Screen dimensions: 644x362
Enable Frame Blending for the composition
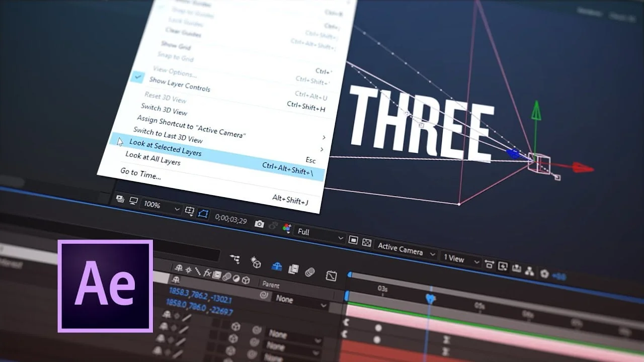(293, 269)
